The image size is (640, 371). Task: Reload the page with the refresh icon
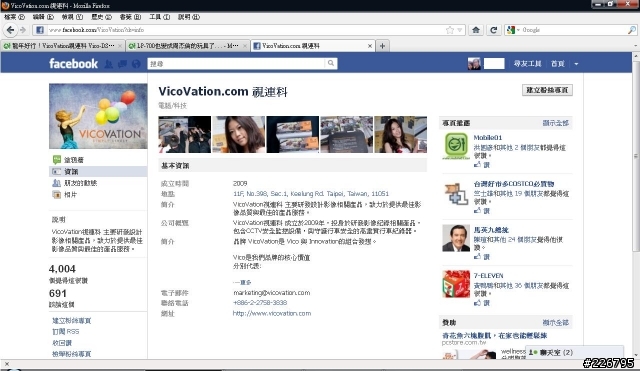493,30
